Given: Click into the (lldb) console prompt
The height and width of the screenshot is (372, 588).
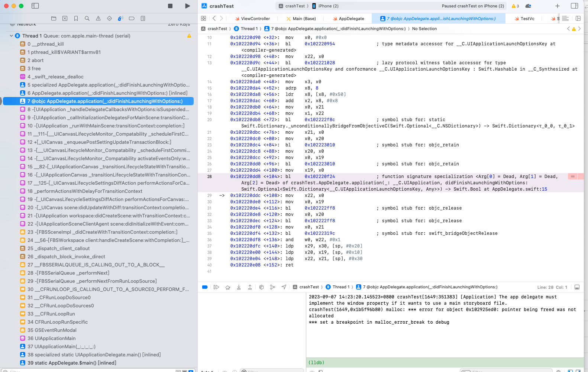Looking at the screenshot, I should pos(445,363).
